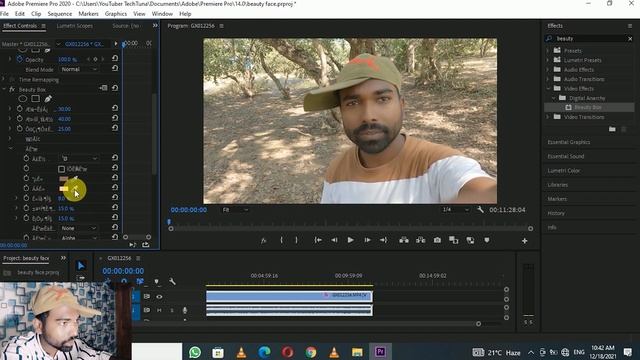Select the pen mask tool under Beauty Box
The width and height of the screenshot is (640, 360).
click(48, 99)
